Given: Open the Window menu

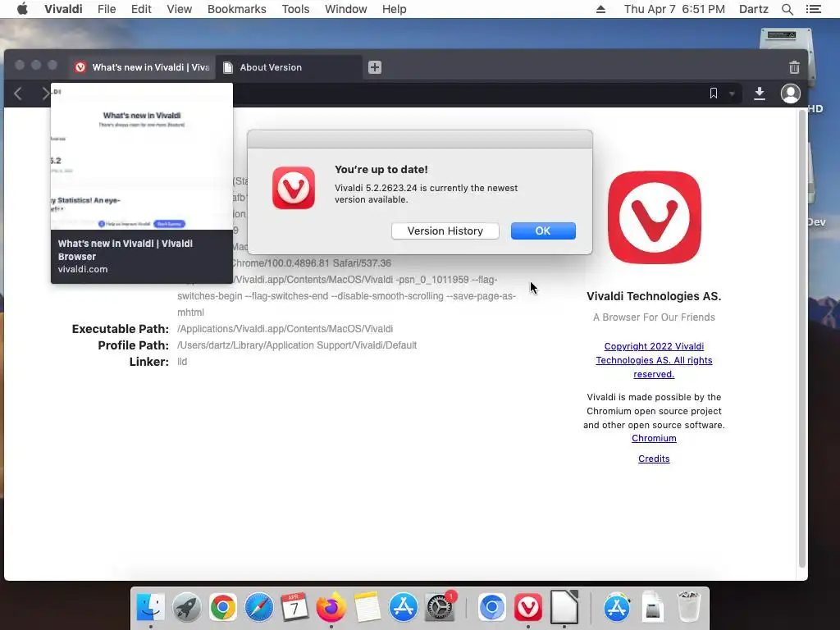Looking at the screenshot, I should coord(345,9).
